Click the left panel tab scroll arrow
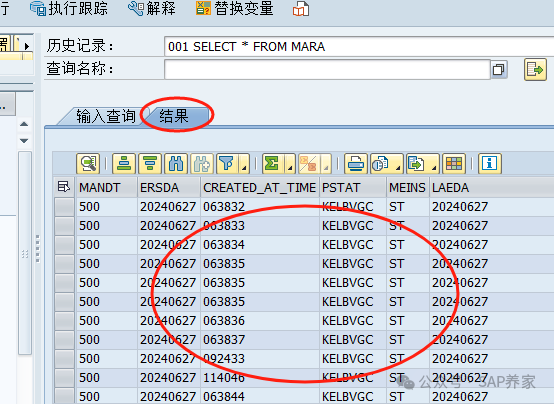Image resolution: width=554 pixels, height=404 pixels. [x=26, y=46]
